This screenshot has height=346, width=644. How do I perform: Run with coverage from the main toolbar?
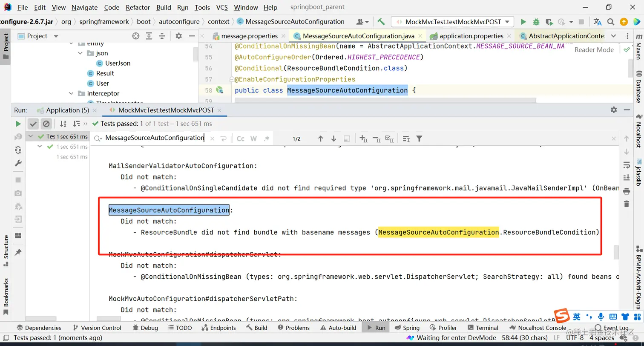pos(549,22)
